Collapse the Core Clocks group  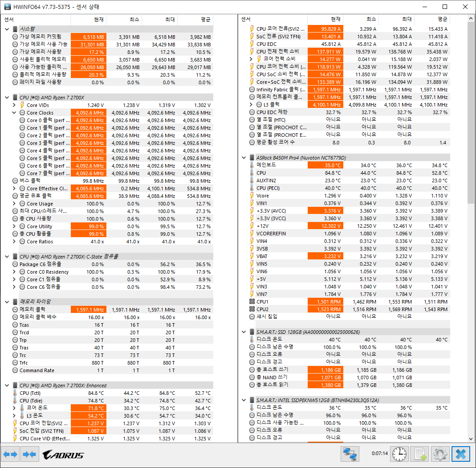[14, 113]
